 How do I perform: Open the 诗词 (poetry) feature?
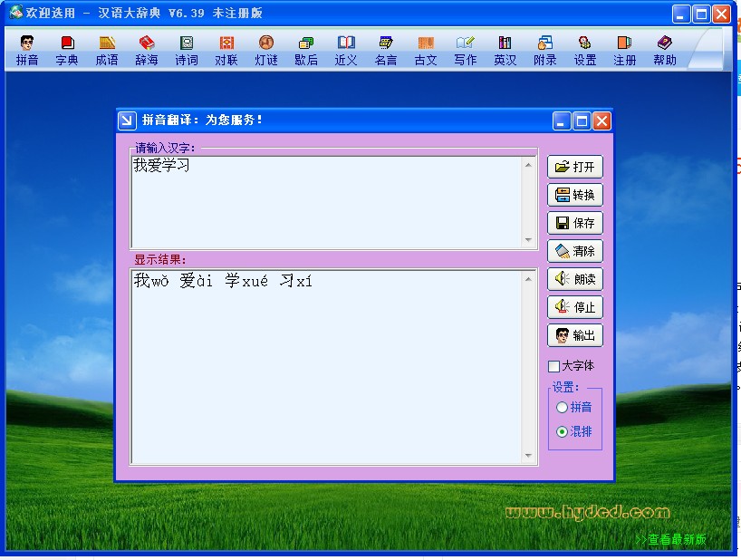click(x=186, y=50)
